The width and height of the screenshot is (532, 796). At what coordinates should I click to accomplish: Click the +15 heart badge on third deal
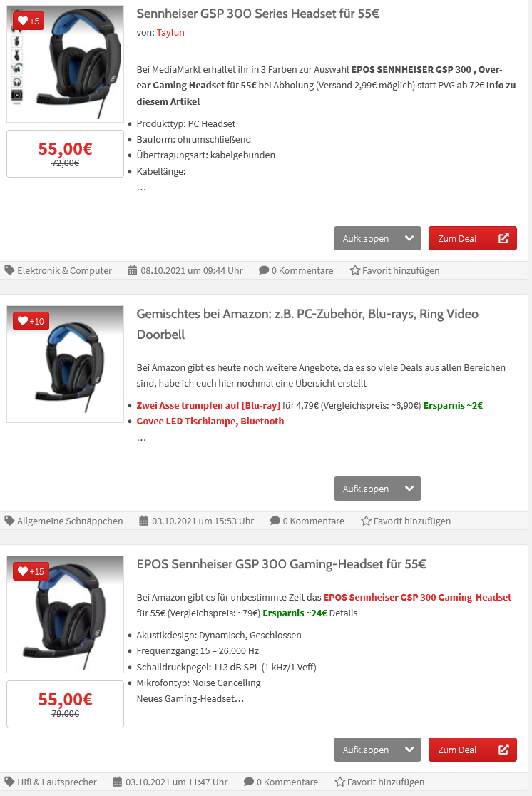click(31, 571)
